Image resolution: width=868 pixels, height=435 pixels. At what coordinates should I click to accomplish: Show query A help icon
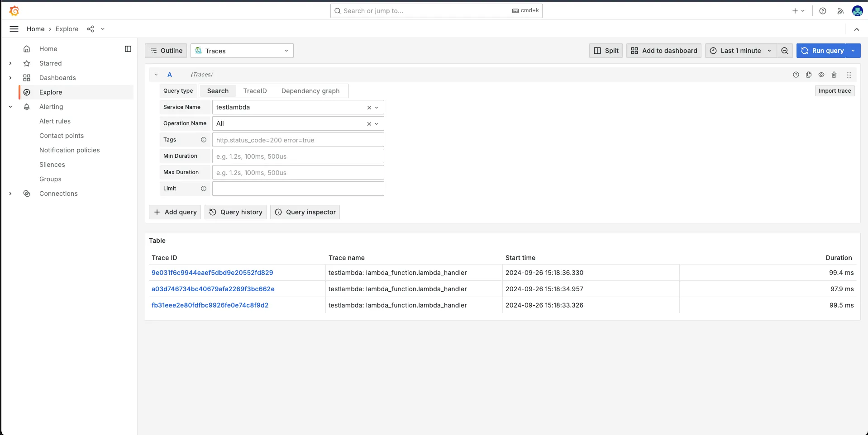click(x=796, y=75)
